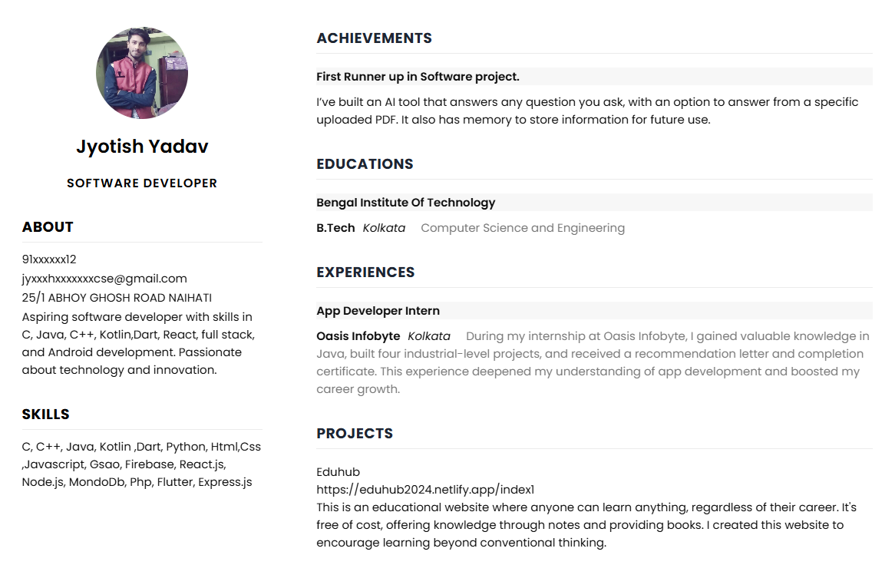Open the eduhub2024.netlify.app link

tap(425, 489)
